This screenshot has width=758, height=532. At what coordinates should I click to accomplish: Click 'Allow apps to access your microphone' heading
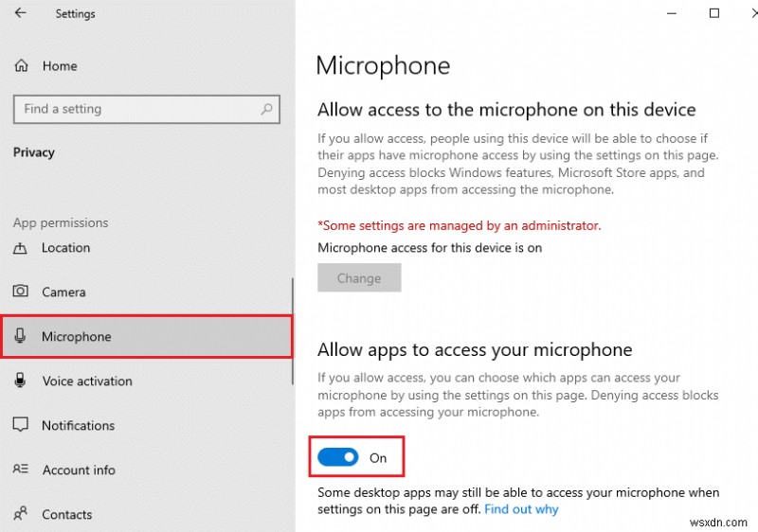tap(475, 349)
